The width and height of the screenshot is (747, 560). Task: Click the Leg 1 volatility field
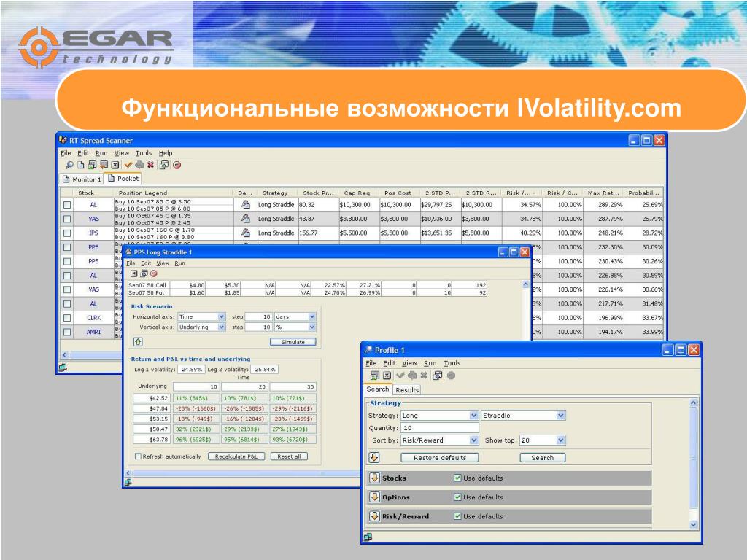pos(192,369)
